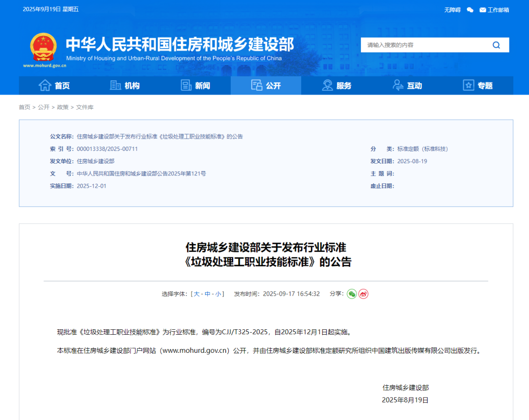Type in the search input box
This screenshot has height=420, width=529.
424,45
